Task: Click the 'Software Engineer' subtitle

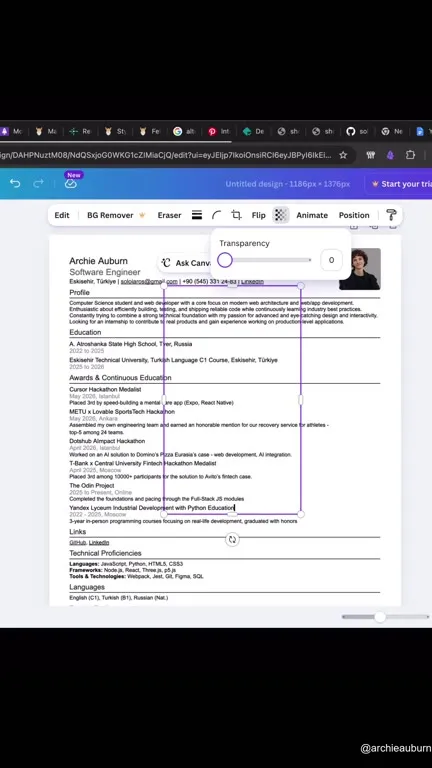Action: [105, 272]
